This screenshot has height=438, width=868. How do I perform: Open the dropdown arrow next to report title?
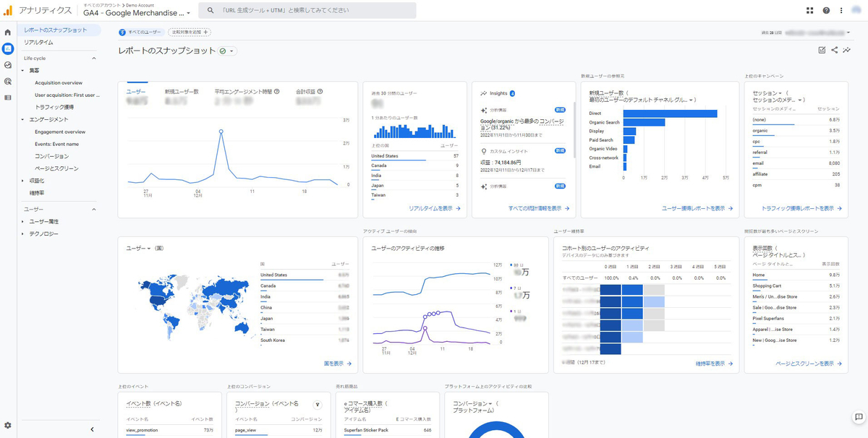tap(233, 51)
